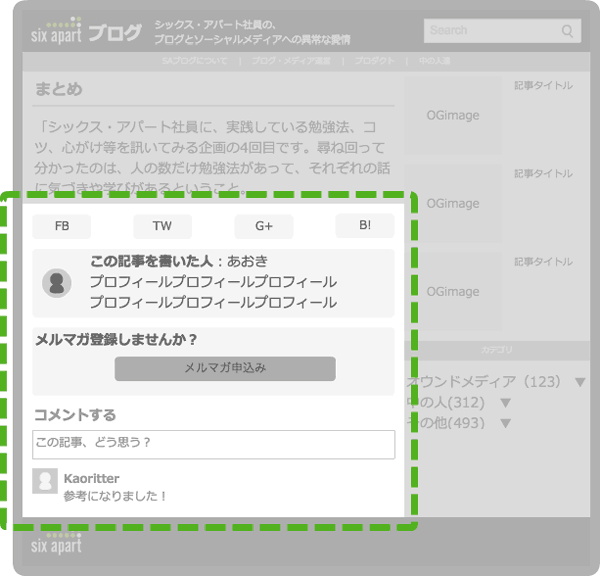Share the article via FB button
This screenshot has height=576, width=600.
coord(61,226)
